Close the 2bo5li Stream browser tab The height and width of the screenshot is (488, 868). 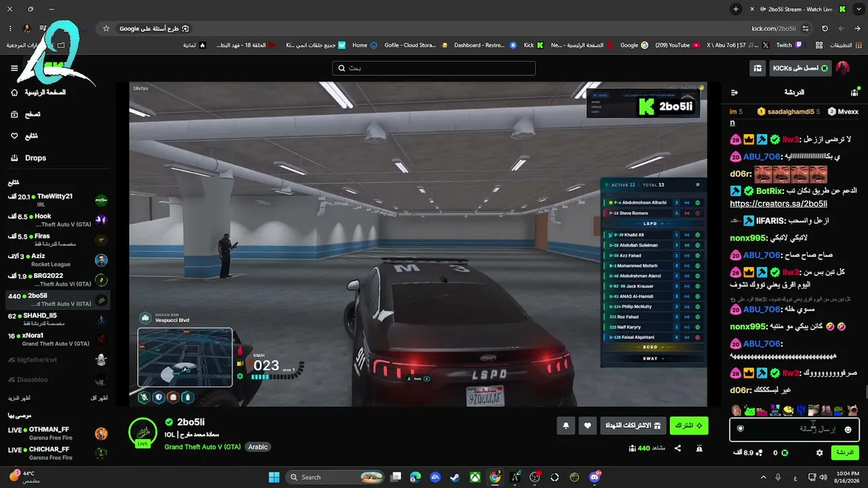coord(752,9)
